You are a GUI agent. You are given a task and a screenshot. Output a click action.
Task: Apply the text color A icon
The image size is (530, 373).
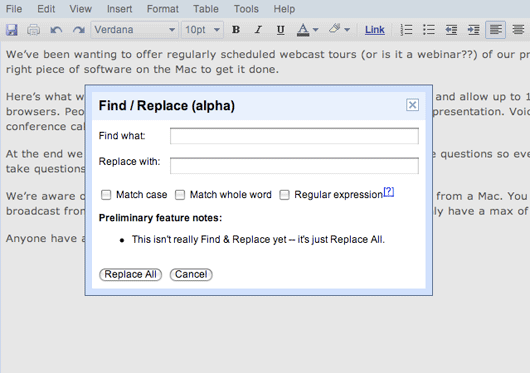(x=303, y=30)
